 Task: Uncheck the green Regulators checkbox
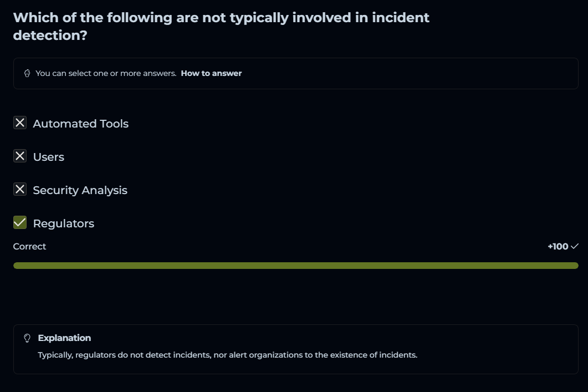tap(20, 223)
